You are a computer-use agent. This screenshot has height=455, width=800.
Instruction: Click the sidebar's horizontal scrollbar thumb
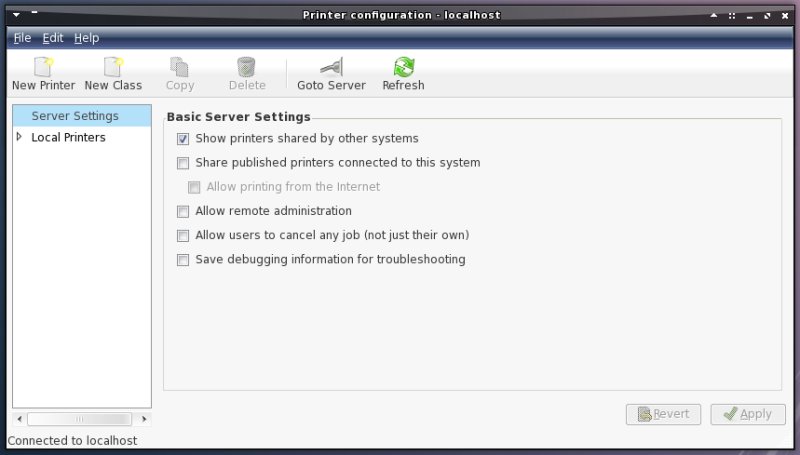[x=79, y=419]
